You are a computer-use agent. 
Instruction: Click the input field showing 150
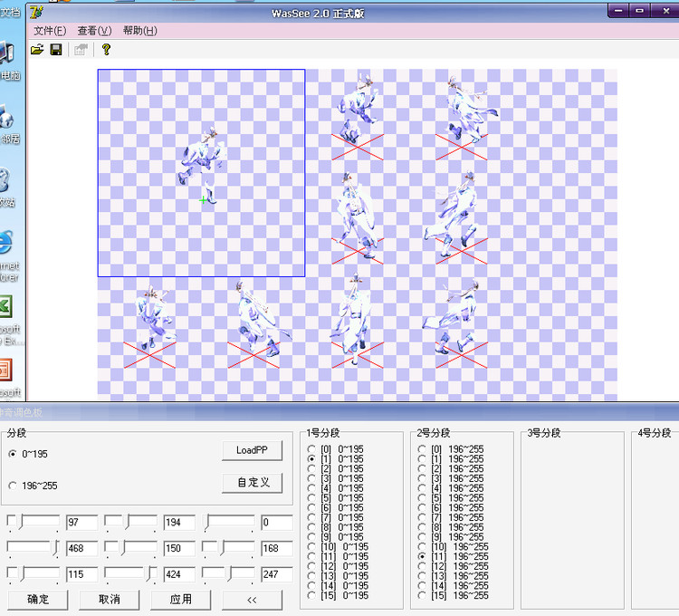click(179, 548)
